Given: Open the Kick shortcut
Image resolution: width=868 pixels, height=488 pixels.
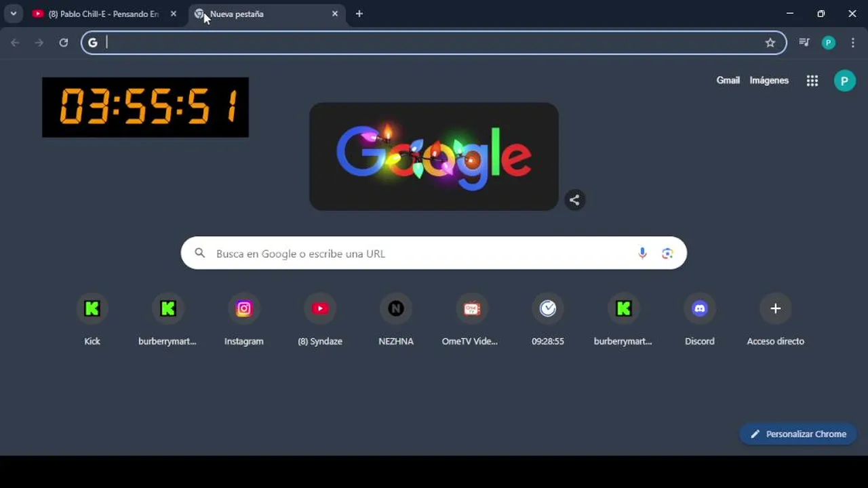Looking at the screenshot, I should (x=92, y=320).
